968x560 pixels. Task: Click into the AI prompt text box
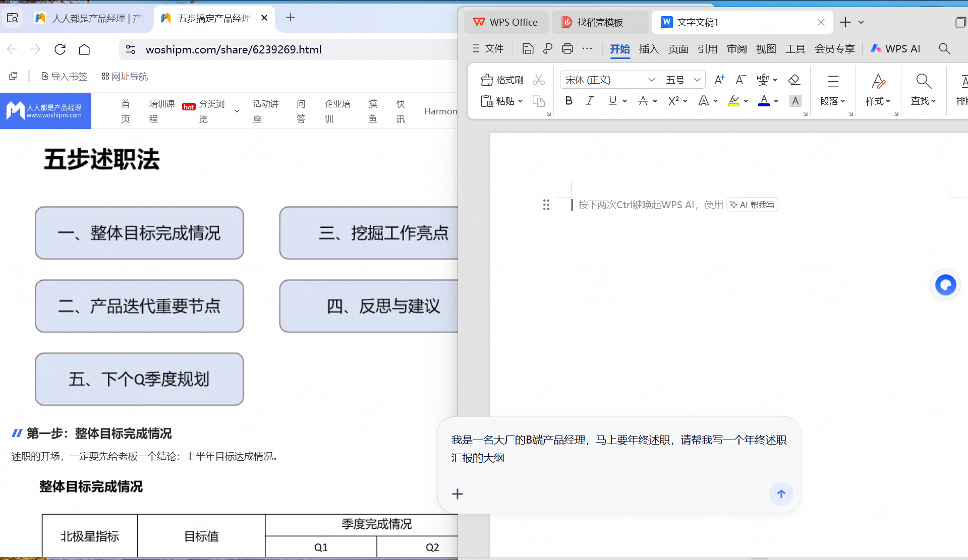pos(618,449)
